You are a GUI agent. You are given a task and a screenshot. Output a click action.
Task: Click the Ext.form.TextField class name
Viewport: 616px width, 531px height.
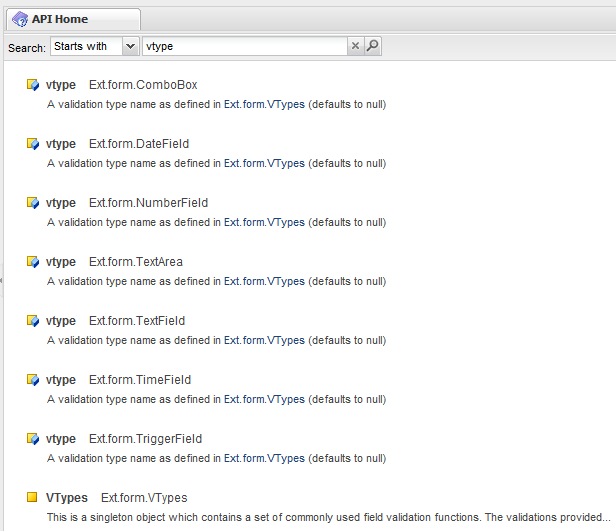pos(137,321)
